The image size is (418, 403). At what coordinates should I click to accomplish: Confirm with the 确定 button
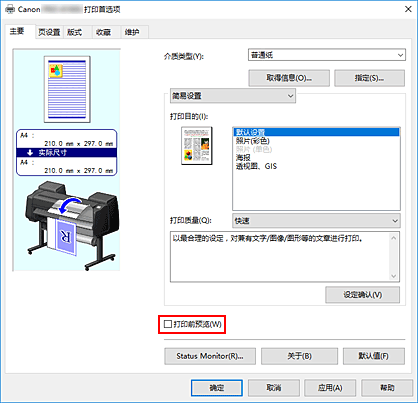[x=217, y=388]
